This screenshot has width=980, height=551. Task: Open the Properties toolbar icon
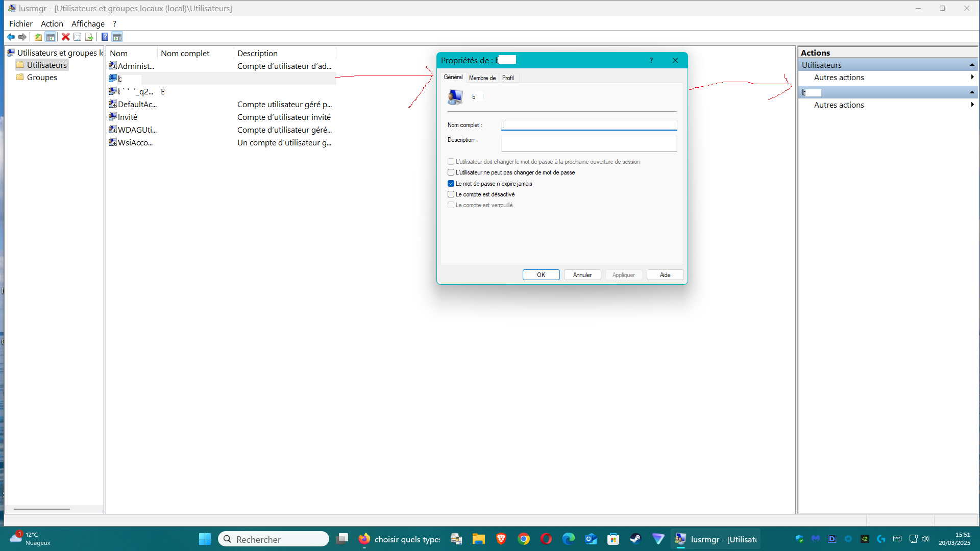click(77, 37)
